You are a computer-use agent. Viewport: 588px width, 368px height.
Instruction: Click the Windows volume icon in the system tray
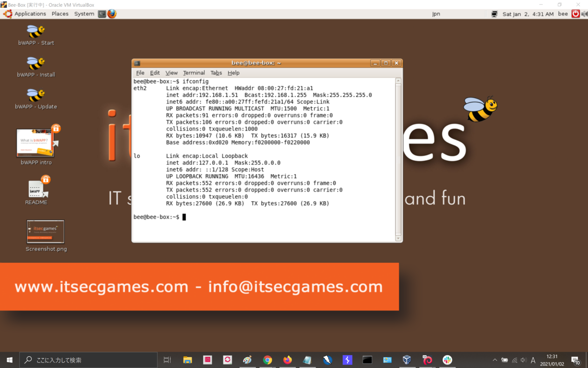tap(523, 360)
